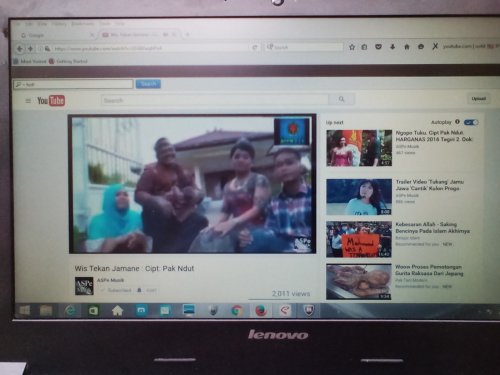Open Woow Proses Pemotongan Gurita title
This screenshot has height=375, width=500.
point(429,270)
